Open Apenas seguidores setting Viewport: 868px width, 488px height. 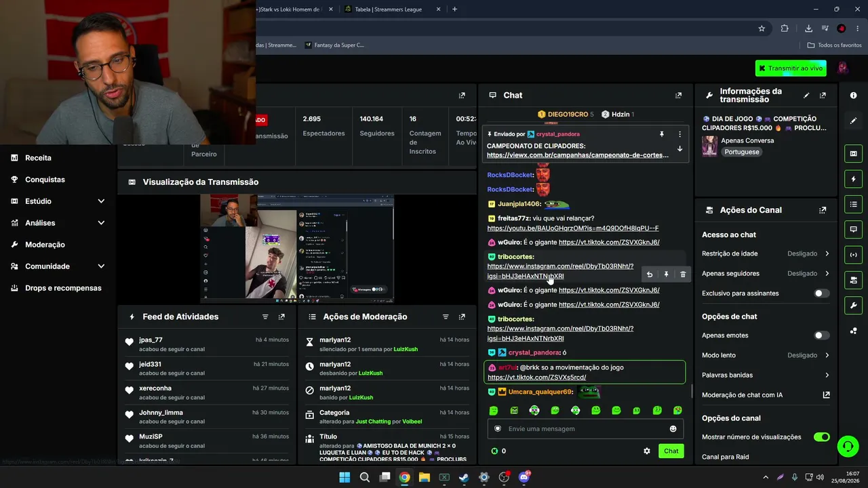click(766, 273)
